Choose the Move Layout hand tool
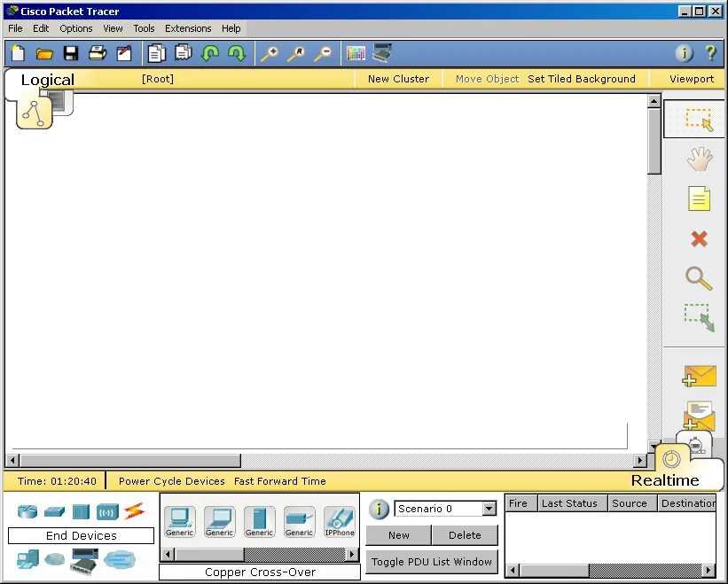This screenshot has width=728, height=584. (x=700, y=160)
